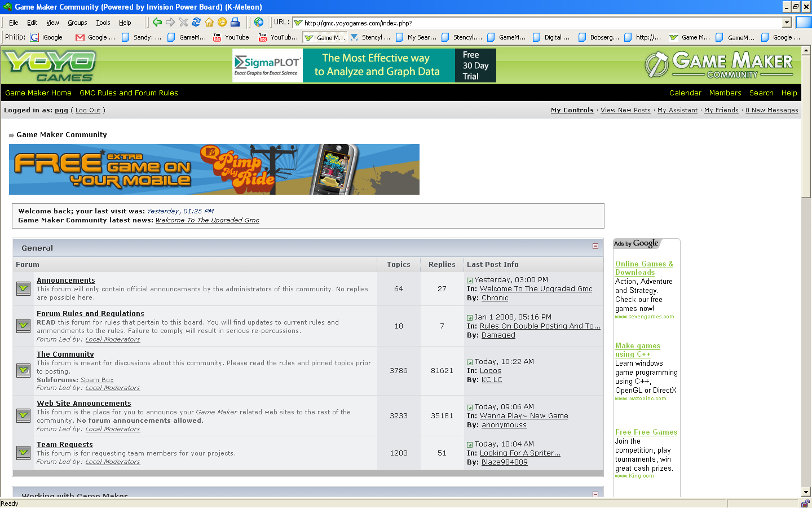
Task: Click the YoYo Games logo
Action: coord(50,65)
